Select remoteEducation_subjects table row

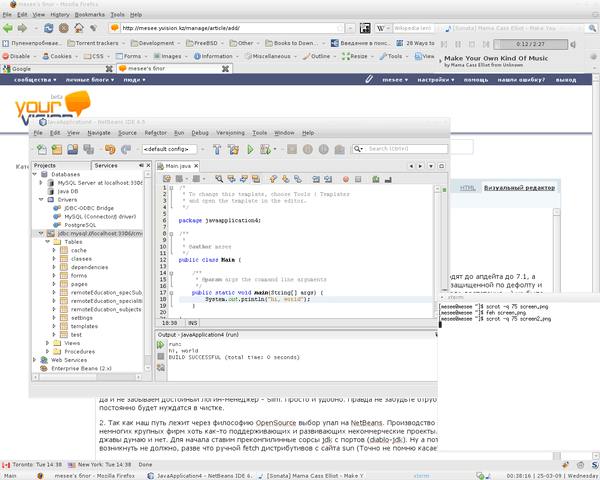[106, 309]
